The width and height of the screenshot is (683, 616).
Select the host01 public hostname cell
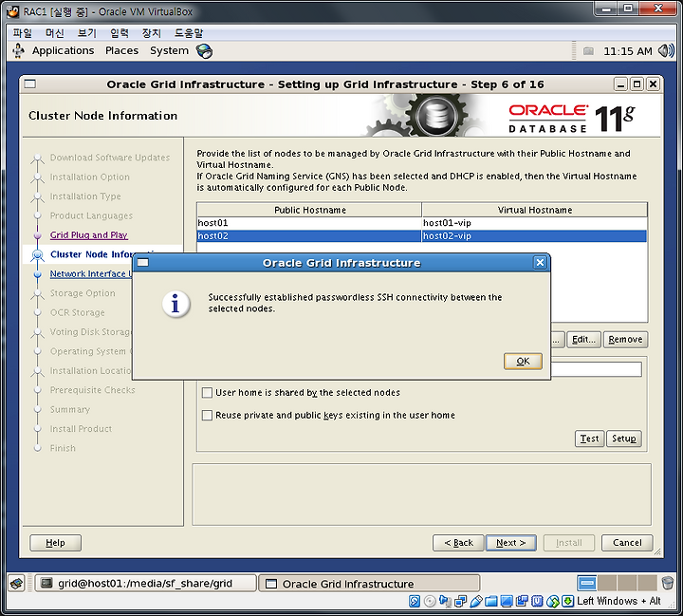[309, 223]
